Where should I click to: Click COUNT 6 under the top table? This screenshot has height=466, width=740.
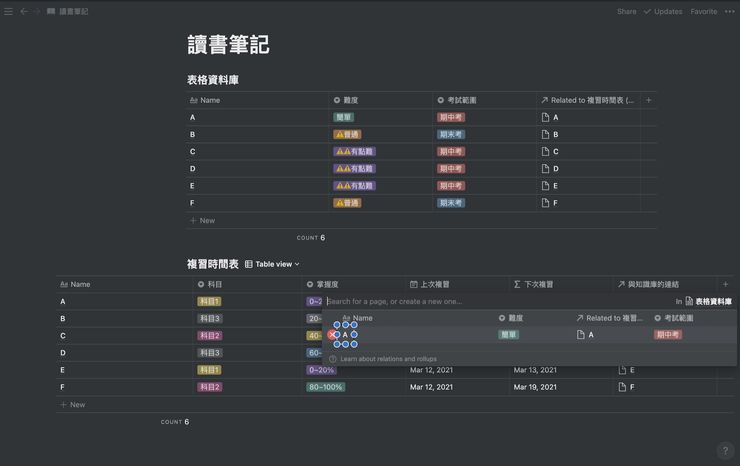[x=311, y=238]
